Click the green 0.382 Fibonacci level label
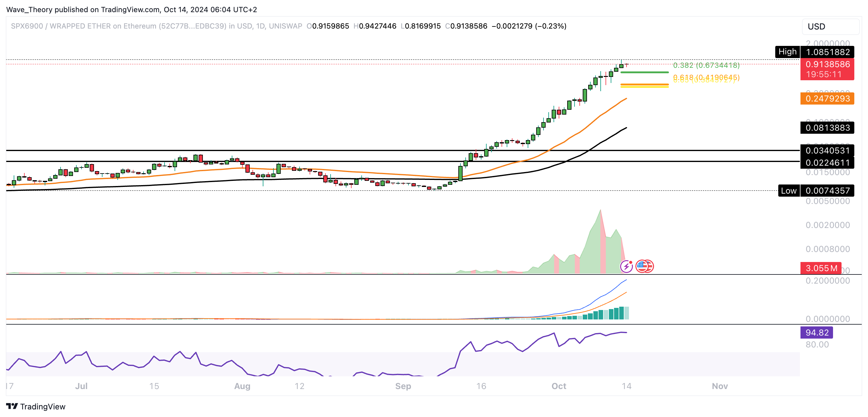This screenshot has height=417, width=868. click(706, 65)
